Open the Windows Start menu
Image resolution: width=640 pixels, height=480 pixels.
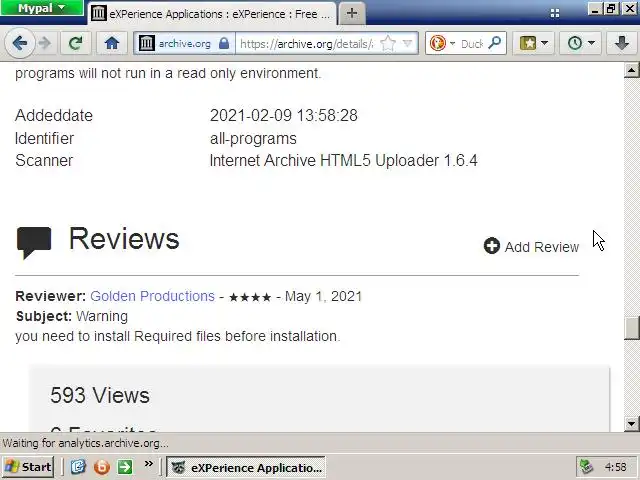pos(28,467)
